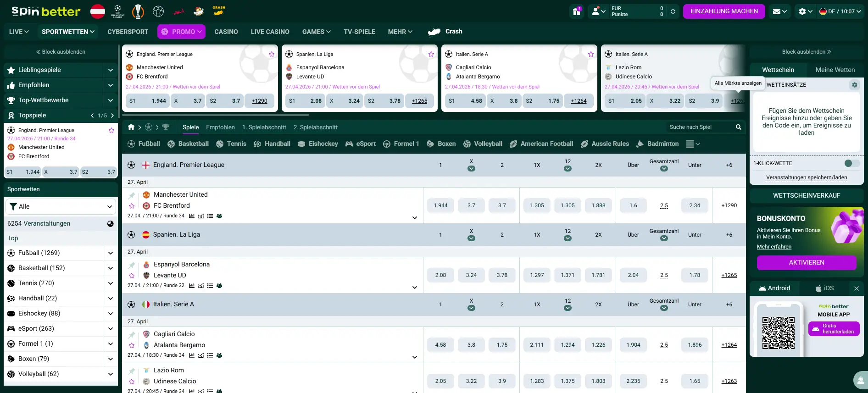Open the SPORTWETTEN menu
The height and width of the screenshot is (393, 868).
pos(68,32)
